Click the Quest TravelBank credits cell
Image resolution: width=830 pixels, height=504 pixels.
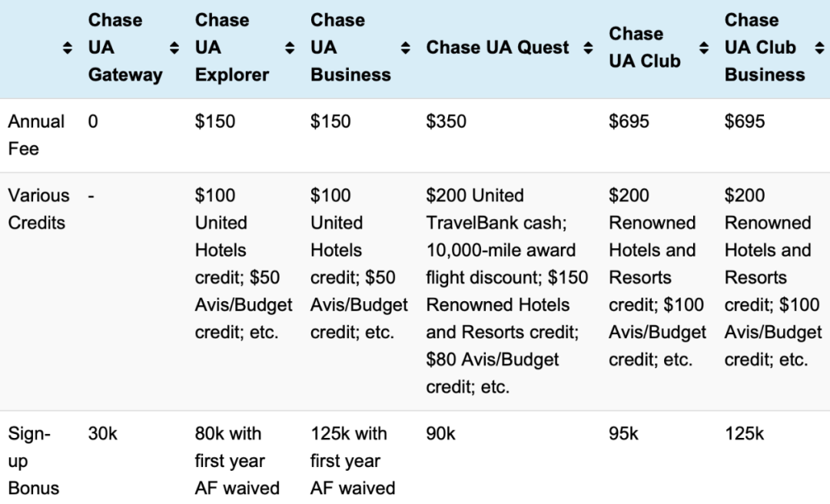click(x=507, y=291)
